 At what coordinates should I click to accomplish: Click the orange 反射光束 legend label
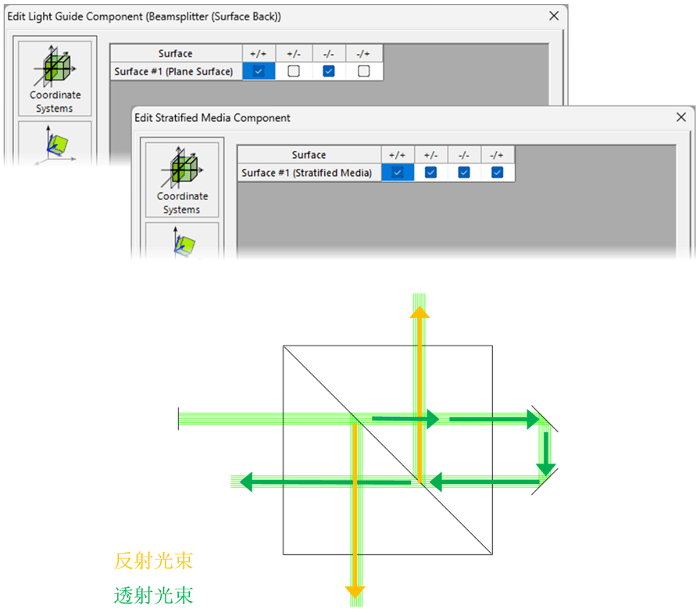point(153,560)
